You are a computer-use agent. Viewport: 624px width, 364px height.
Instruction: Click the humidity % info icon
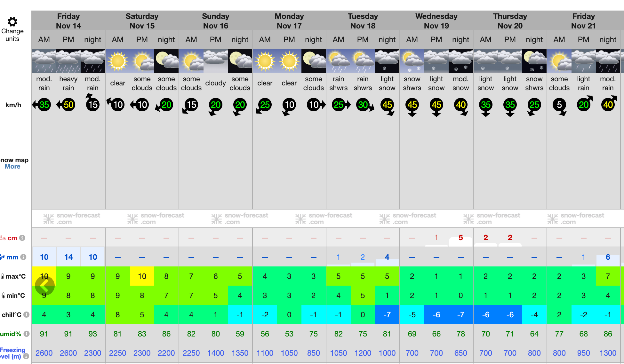(x=27, y=334)
